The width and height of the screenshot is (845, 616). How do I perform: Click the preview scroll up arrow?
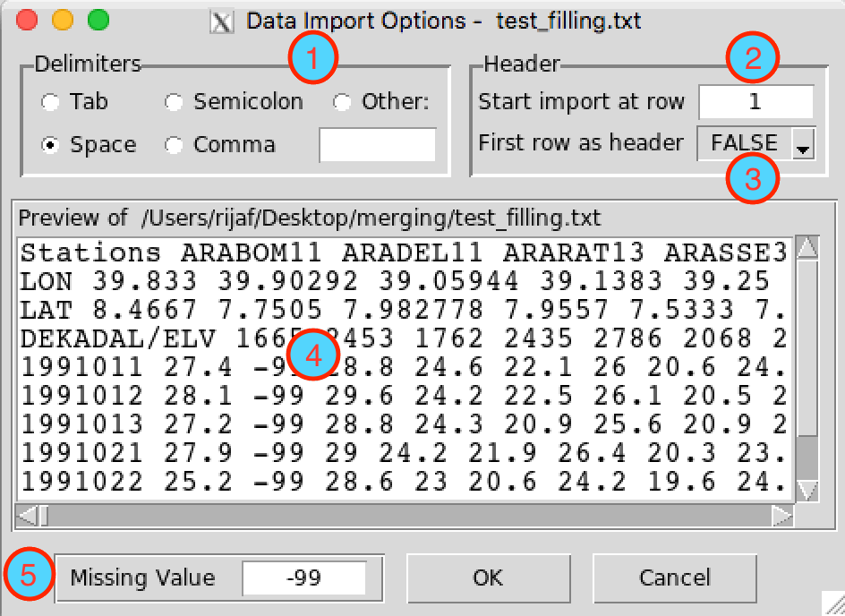(807, 248)
